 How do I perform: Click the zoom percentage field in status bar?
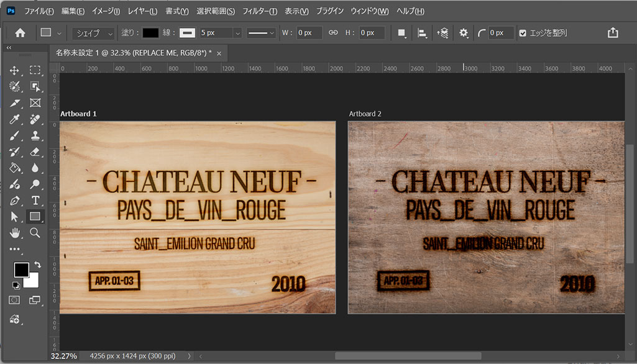64,357
